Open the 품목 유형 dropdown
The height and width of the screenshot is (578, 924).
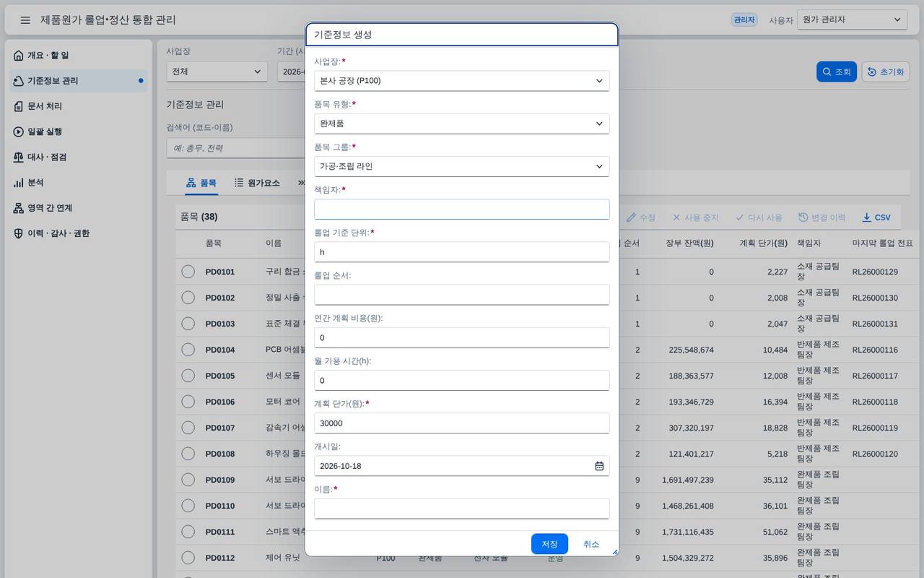(462, 124)
